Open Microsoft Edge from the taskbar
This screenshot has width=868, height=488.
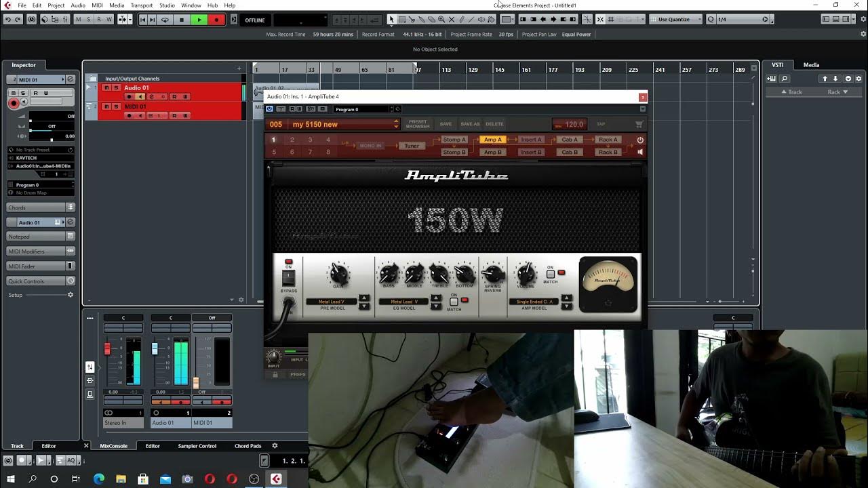(x=98, y=479)
